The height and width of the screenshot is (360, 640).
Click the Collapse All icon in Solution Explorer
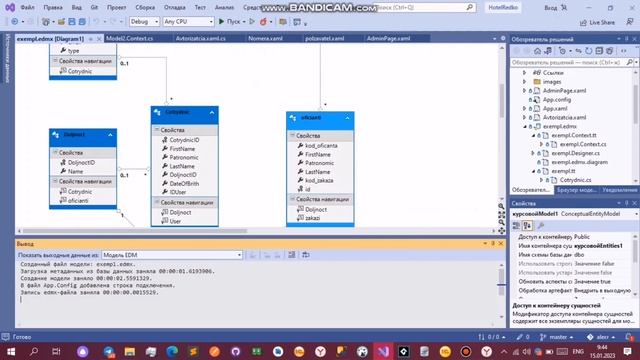(x=599, y=51)
